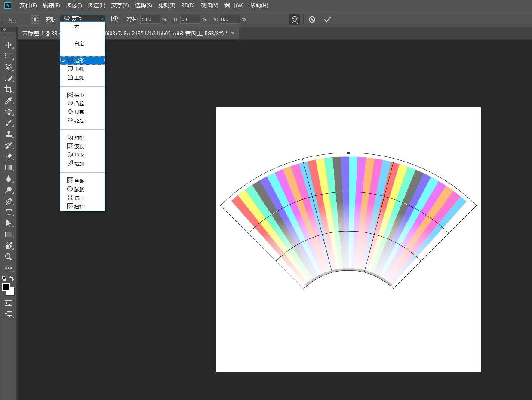The width and height of the screenshot is (532, 400).
Task: Select the Crop tool
Action: click(x=8, y=89)
